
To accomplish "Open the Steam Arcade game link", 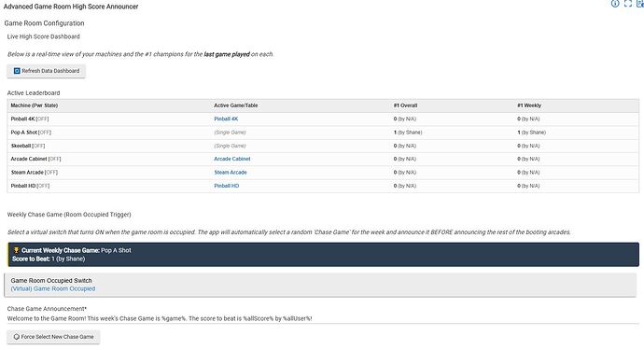I will pyautogui.click(x=231, y=173).
